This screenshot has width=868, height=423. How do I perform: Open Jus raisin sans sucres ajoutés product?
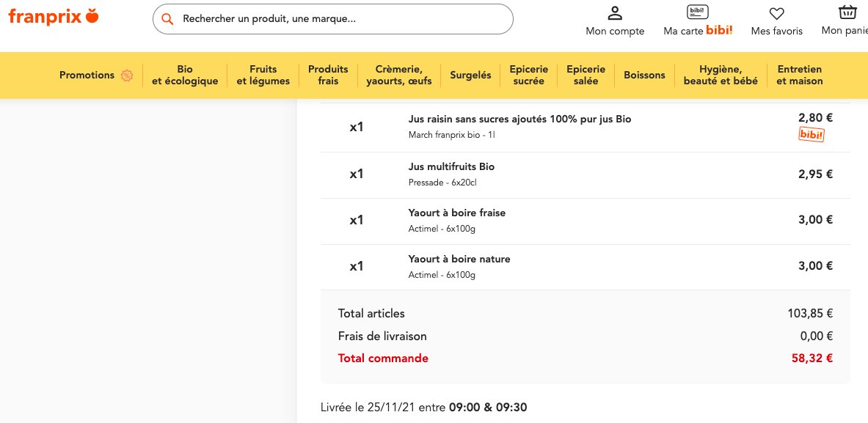[x=519, y=119]
